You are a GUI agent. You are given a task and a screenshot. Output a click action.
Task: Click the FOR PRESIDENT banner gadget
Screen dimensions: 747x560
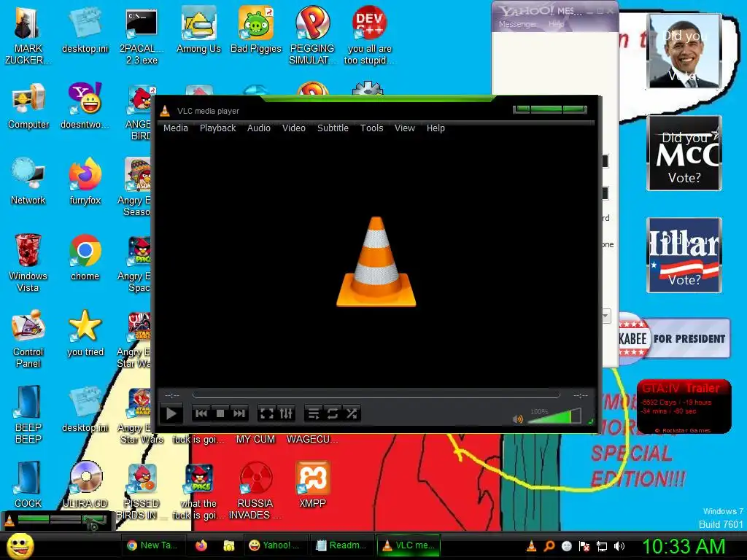pyautogui.click(x=675, y=338)
